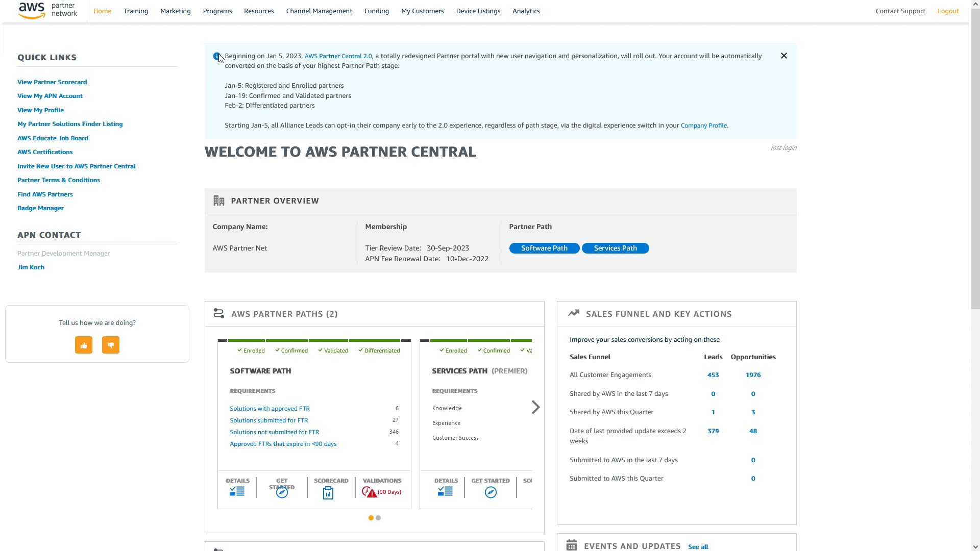This screenshot has width=980, height=551.
Task: Select the second carousel page dot
Action: point(378,518)
